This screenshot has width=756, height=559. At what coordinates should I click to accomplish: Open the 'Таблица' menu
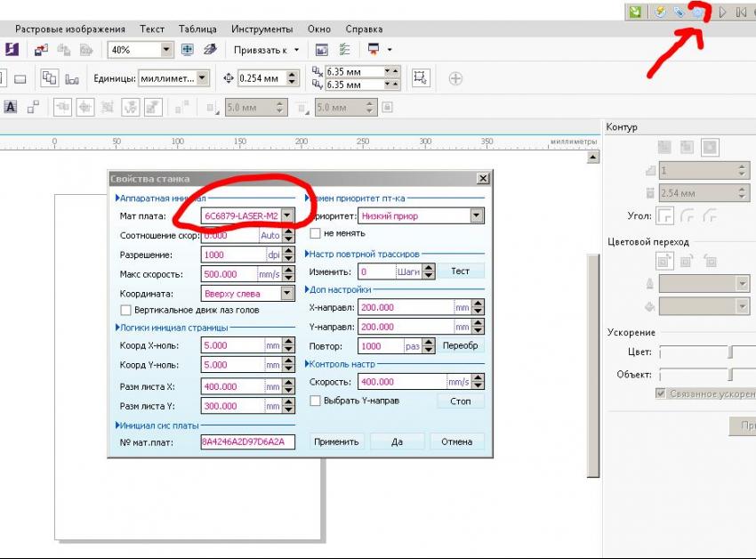click(197, 29)
